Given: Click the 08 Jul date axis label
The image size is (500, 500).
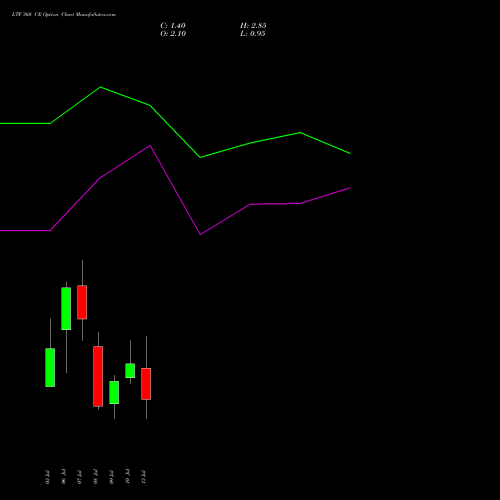Looking at the screenshot, I should click(x=95, y=477).
